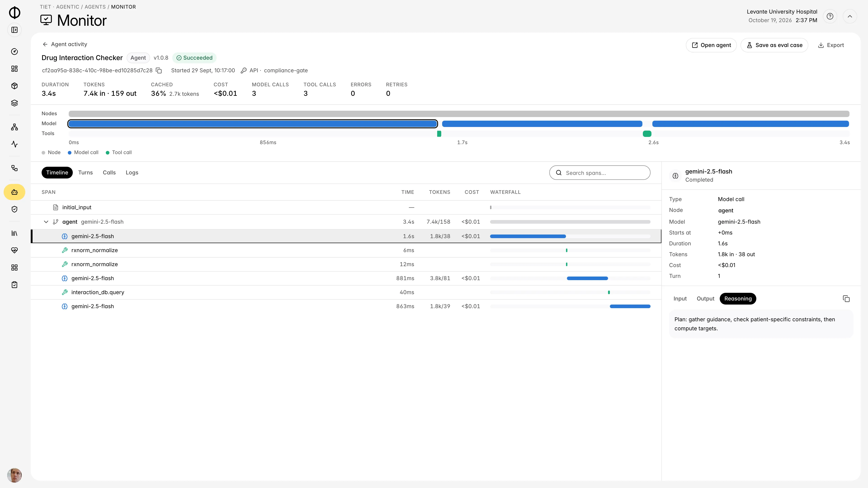Switch to the Calls tab
The image size is (868, 488).
pos(109,172)
